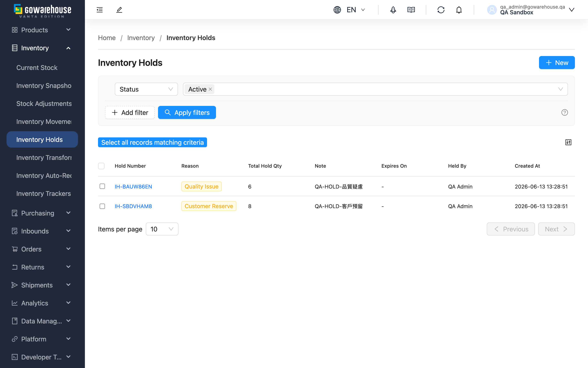Open the rocket launch icon

pyautogui.click(x=393, y=10)
